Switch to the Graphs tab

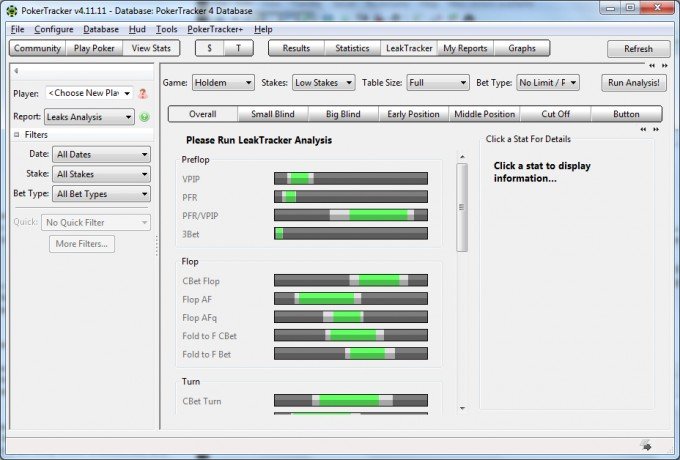coord(521,48)
